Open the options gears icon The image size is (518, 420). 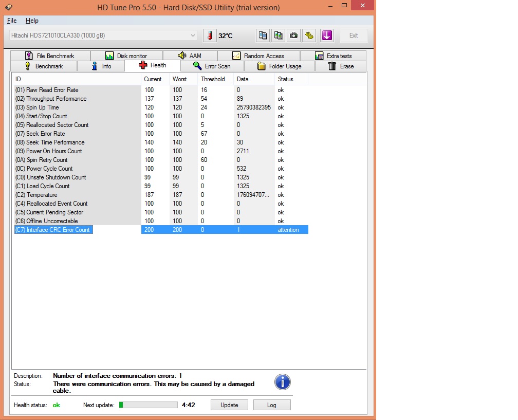pos(309,35)
